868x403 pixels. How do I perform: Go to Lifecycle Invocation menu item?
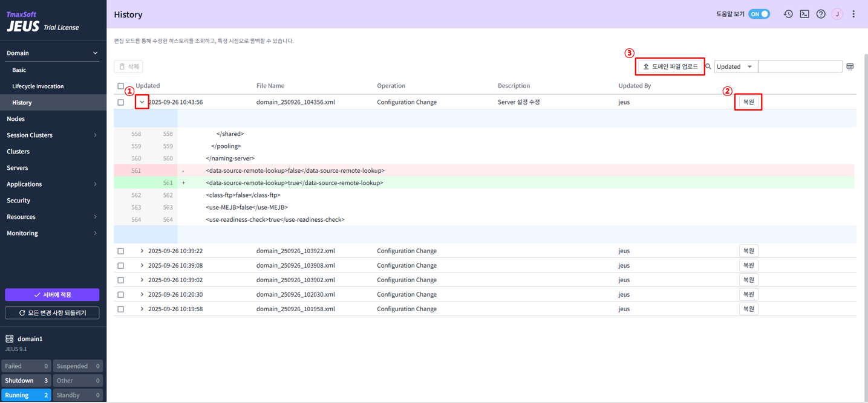(x=38, y=86)
